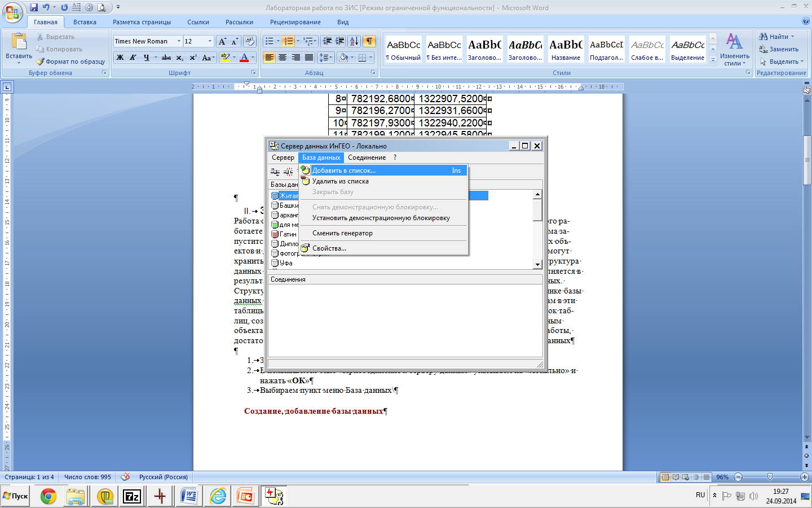
Task: Click the Clear Formatting eraser icon
Action: coord(250,41)
